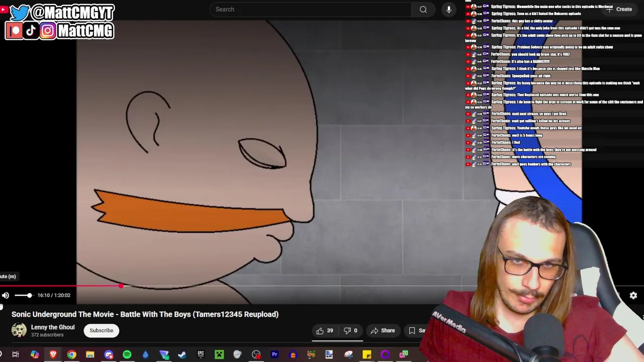Viewport: 644px width, 362px height.
Task: Open Copilot from the taskbar
Action: pyautogui.click(x=34, y=354)
